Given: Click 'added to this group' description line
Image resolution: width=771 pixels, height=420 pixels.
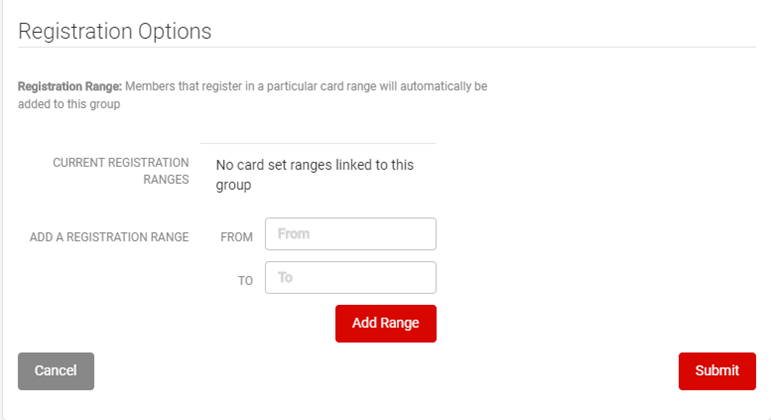Looking at the screenshot, I should click(x=69, y=104).
